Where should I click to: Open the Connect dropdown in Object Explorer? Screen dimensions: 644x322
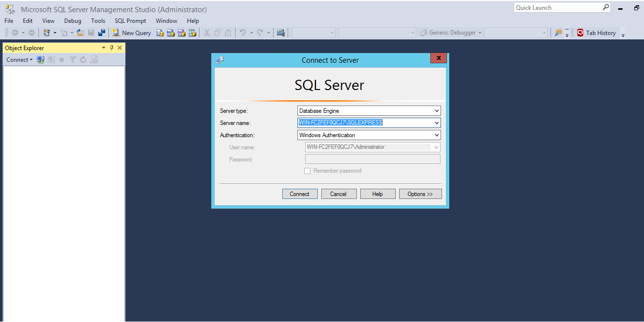pos(19,60)
